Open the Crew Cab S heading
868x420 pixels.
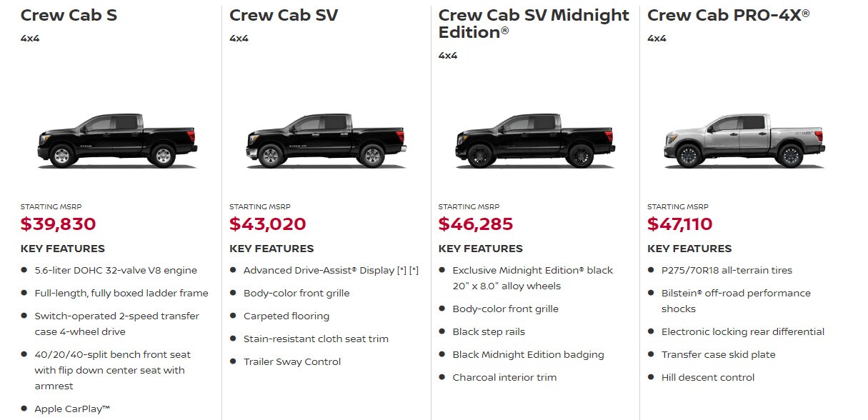coord(69,15)
